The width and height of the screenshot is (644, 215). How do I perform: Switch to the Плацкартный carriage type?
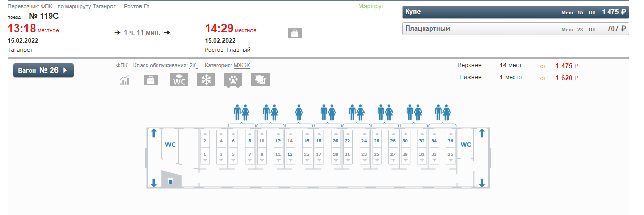tap(515, 29)
